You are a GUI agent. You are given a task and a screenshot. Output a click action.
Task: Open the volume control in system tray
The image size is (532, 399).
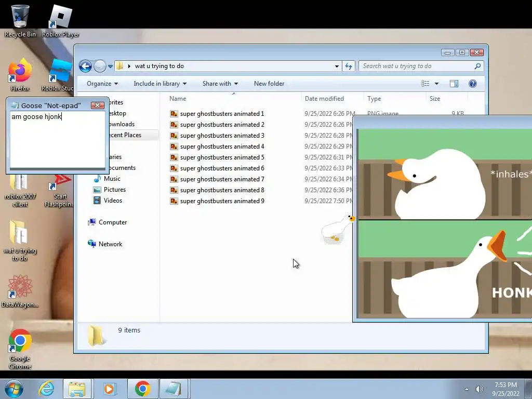480,389
